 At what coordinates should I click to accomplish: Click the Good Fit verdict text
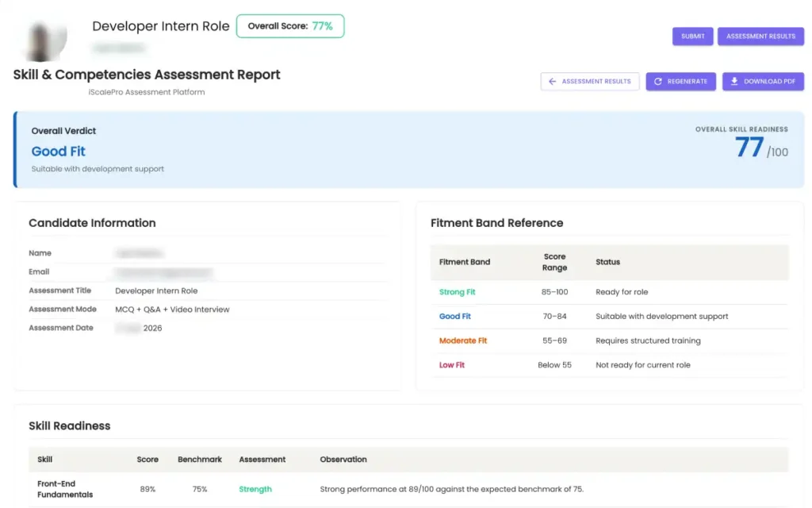click(58, 152)
